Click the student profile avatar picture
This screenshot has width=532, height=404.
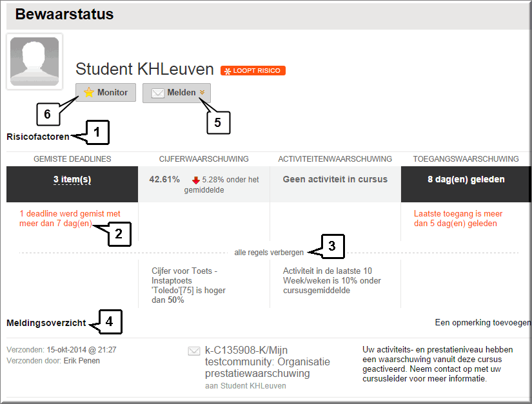tap(34, 61)
